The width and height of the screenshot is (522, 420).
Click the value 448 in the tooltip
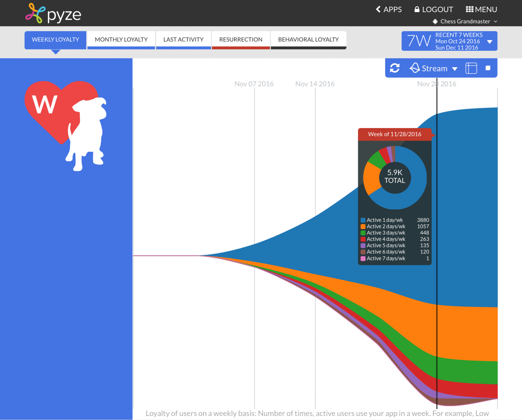tap(425, 233)
